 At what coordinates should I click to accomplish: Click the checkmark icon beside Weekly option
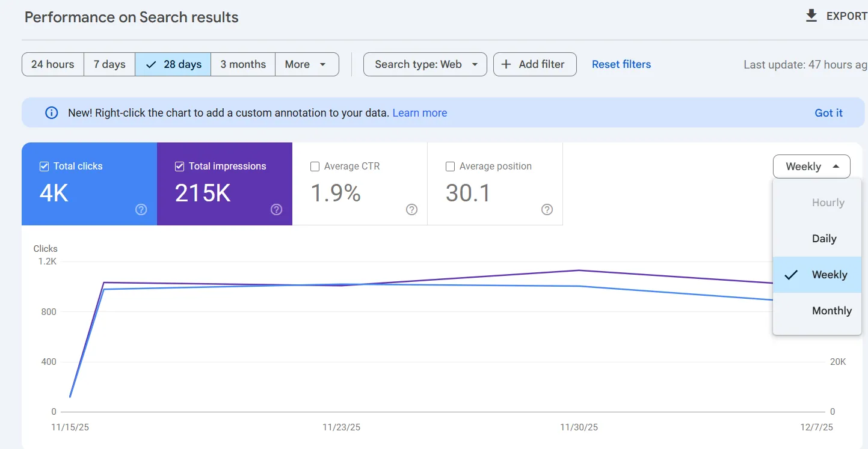point(791,275)
